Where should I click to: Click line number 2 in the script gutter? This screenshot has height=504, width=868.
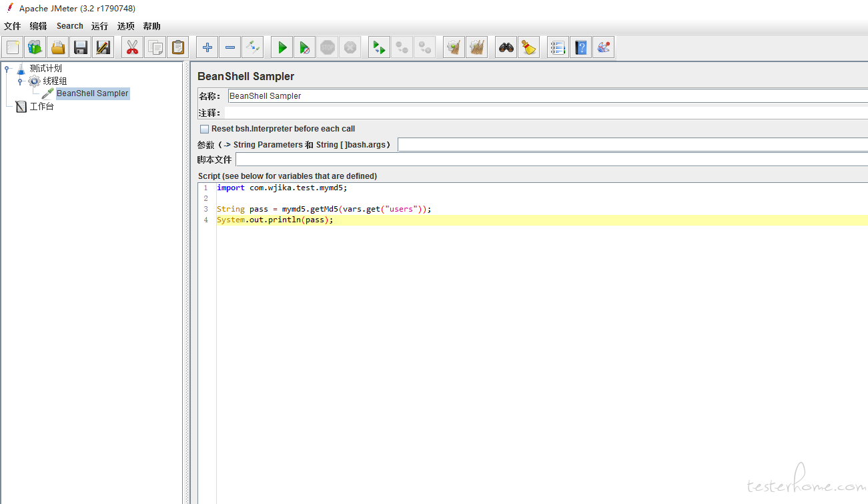pos(205,198)
